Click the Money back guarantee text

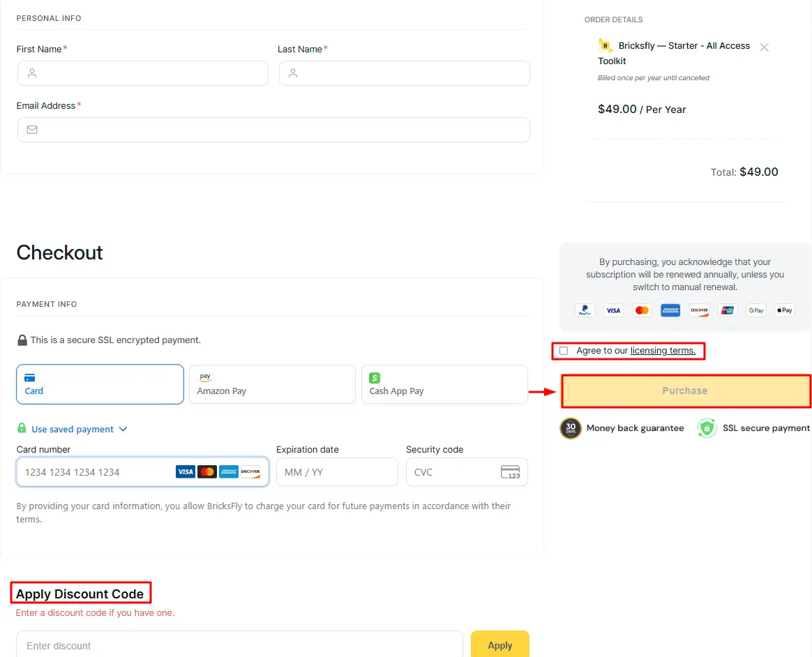[635, 428]
